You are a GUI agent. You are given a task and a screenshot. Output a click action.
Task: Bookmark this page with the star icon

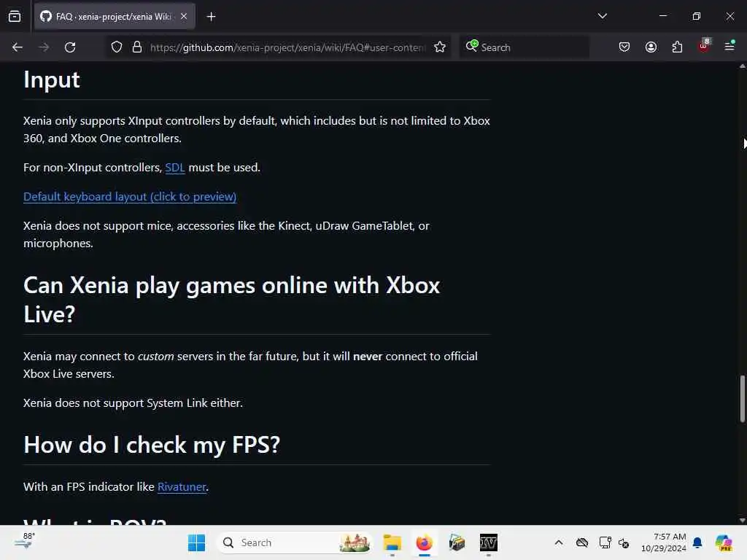coord(440,47)
